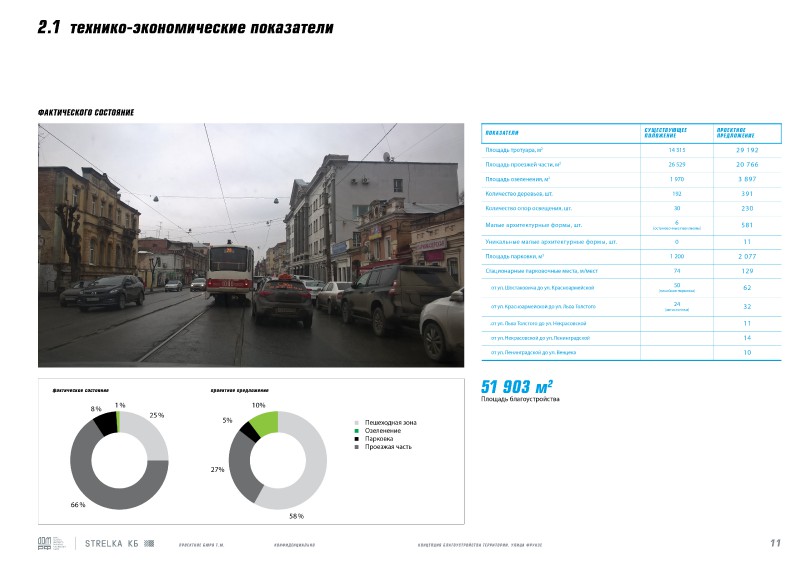Click the 29 192 sidewalk area value

[748, 149]
